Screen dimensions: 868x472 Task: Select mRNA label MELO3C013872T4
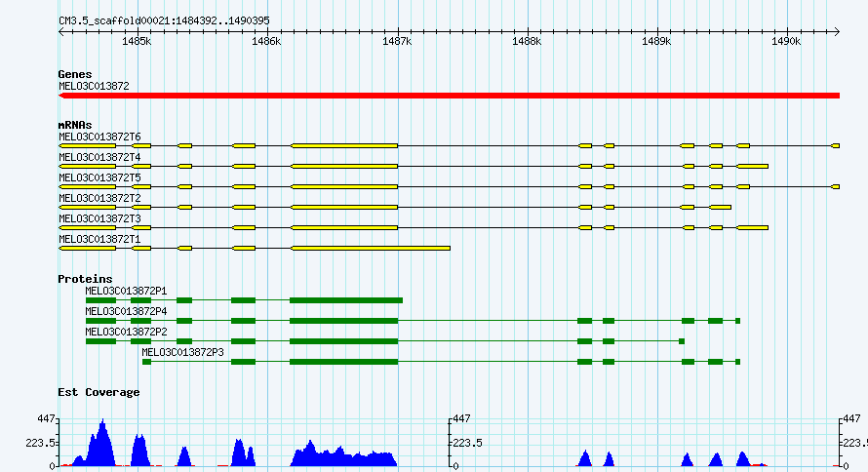pos(99,157)
